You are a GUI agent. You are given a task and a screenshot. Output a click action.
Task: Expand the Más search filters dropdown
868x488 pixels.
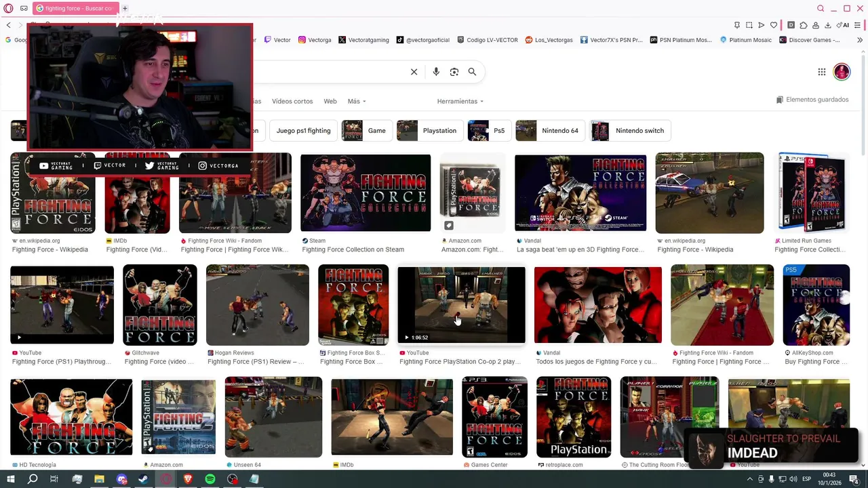coord(357,102)
